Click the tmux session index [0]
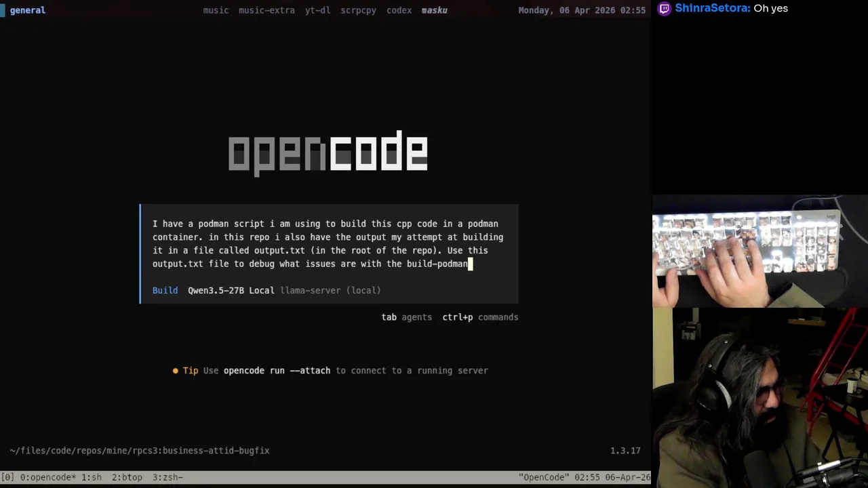Image resolution: width=868 pixels, height=488 pixels. [7, 477]
